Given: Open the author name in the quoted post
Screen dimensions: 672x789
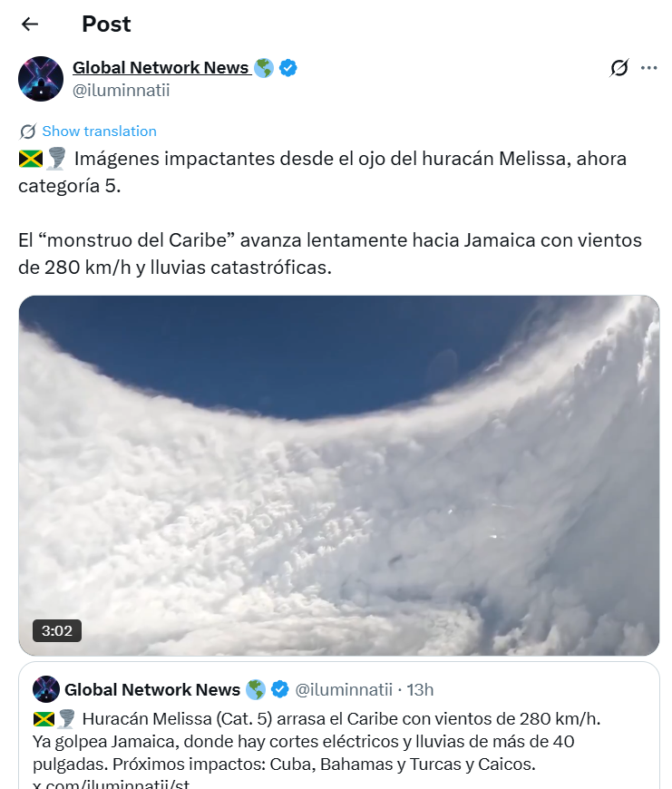Looking at the screenshot, I should click(152, 689).
